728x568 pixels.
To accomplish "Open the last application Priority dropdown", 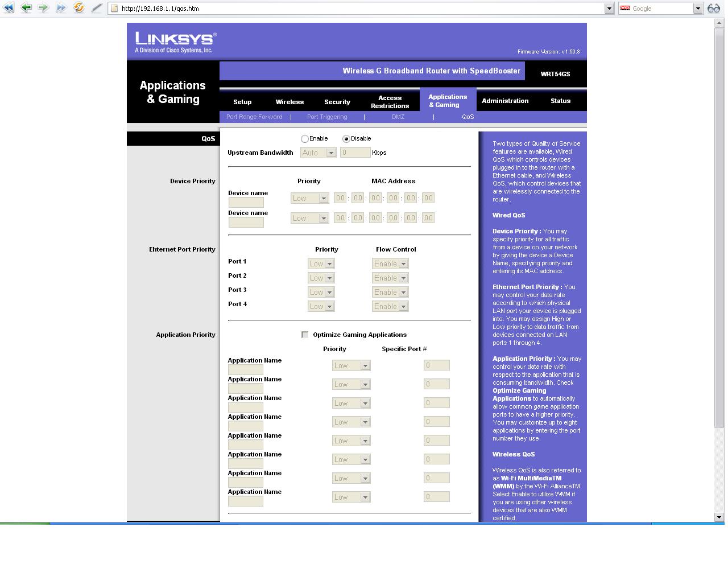I will [x=351, y=497].
